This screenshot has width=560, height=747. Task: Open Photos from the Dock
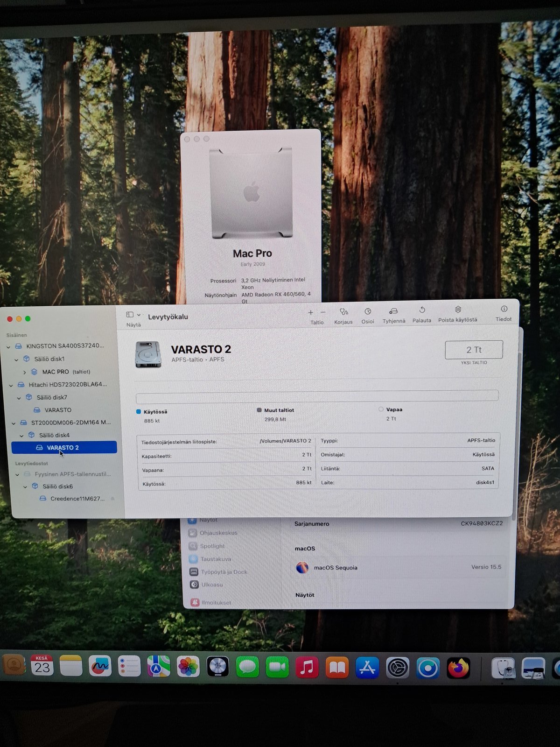[188, 666]
